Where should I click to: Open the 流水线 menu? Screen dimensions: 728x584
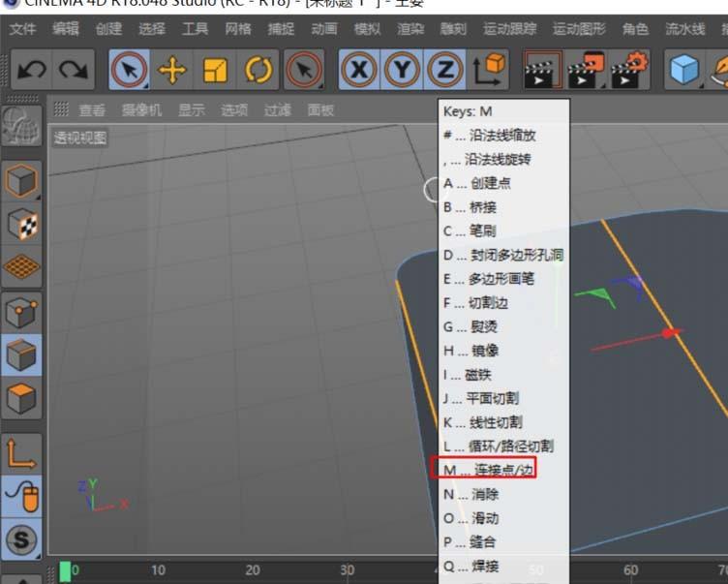pyautogui.click(x=685, y=29)
